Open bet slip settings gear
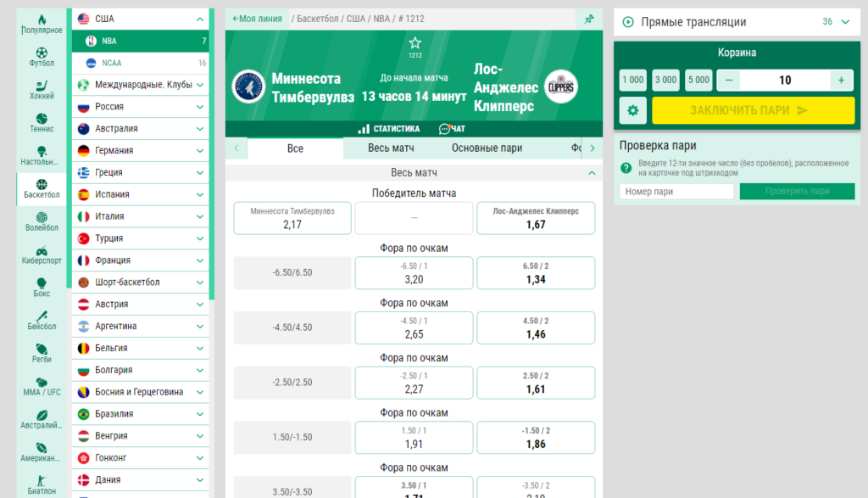The image size is (868, 498). [x=632, y=111]
